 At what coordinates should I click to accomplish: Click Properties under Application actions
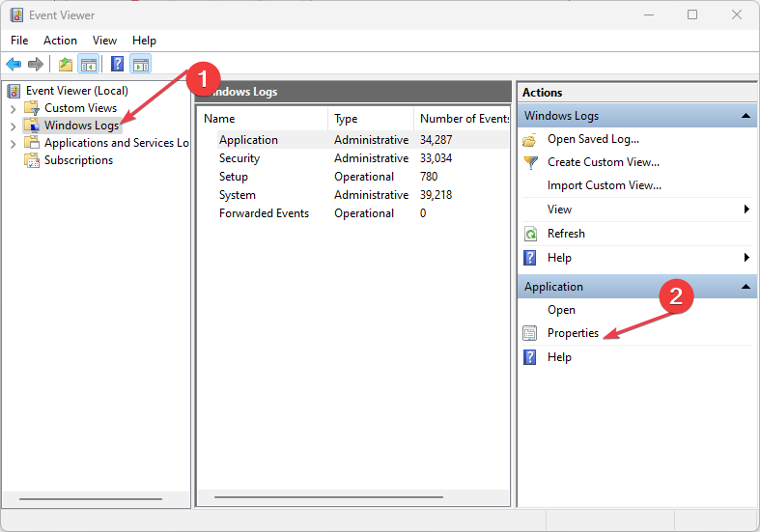573,333
